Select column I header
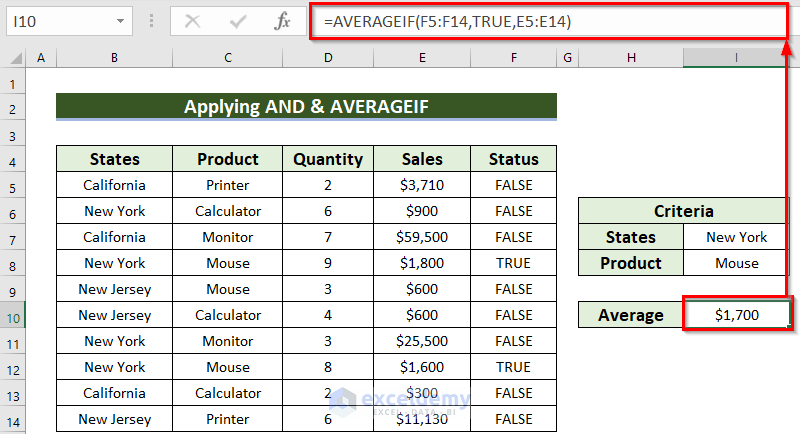This screenshot has width=800, height=434. (x=736, y=59)
